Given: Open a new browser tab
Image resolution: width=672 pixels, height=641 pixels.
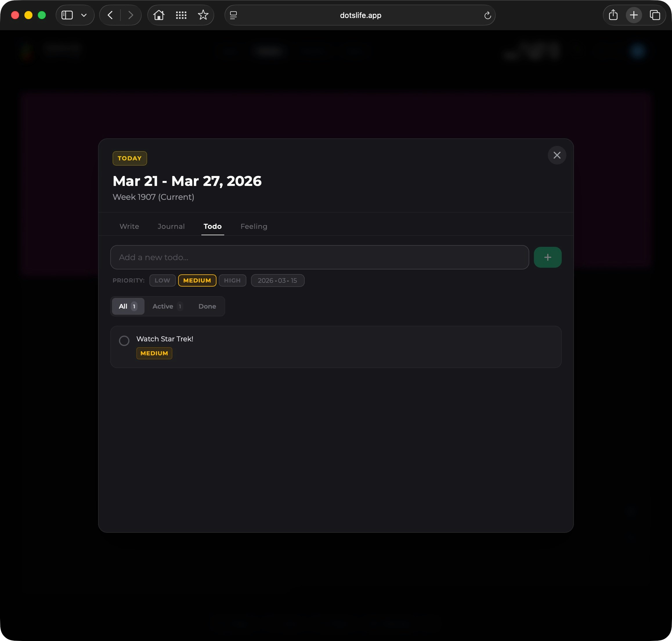Looking at the screenshot, I should (x=633, y=15).
